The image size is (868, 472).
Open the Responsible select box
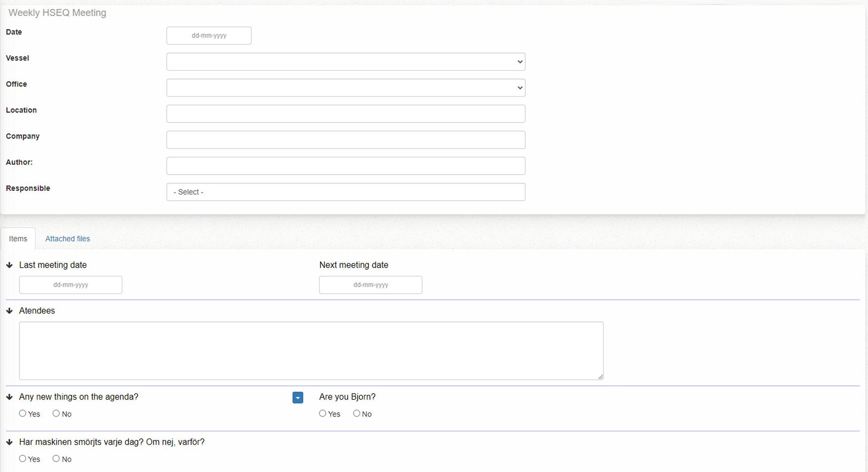point(345,192)
